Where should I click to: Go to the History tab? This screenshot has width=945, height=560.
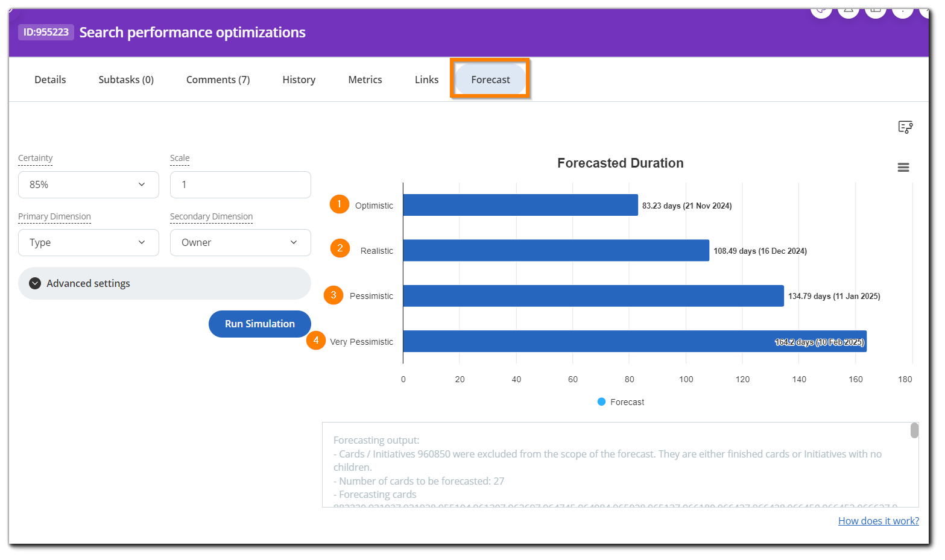[299, 80]
